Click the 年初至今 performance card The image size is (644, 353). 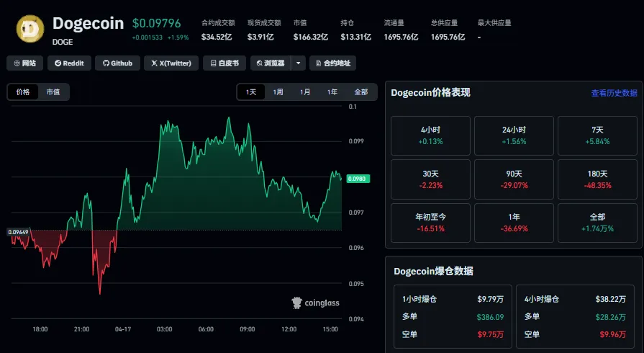(430, 223)
